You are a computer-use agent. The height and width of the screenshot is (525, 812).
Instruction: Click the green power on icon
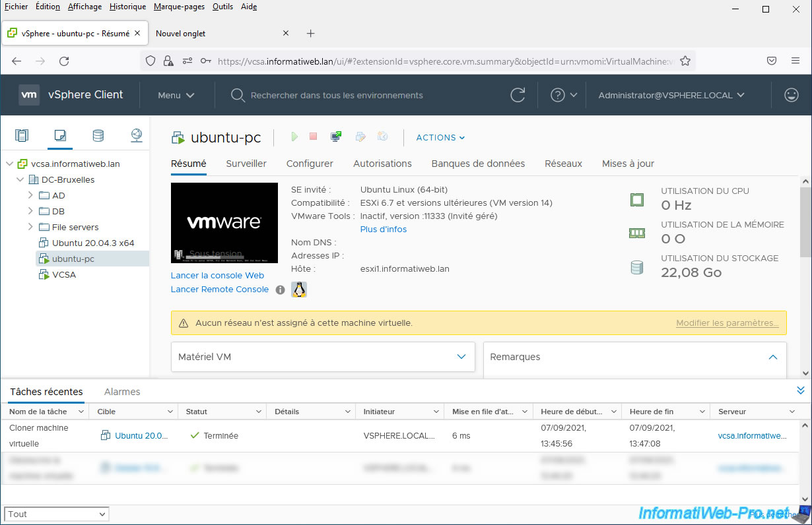tap(294, 137)
